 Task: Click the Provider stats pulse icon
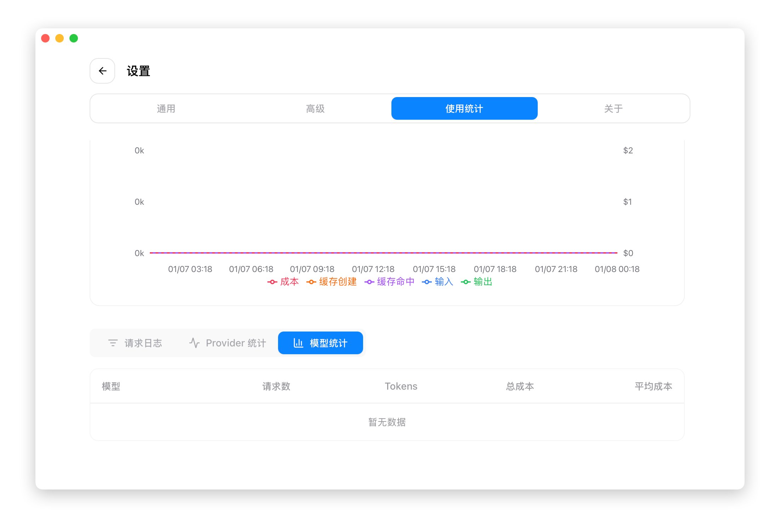point(194,343)
